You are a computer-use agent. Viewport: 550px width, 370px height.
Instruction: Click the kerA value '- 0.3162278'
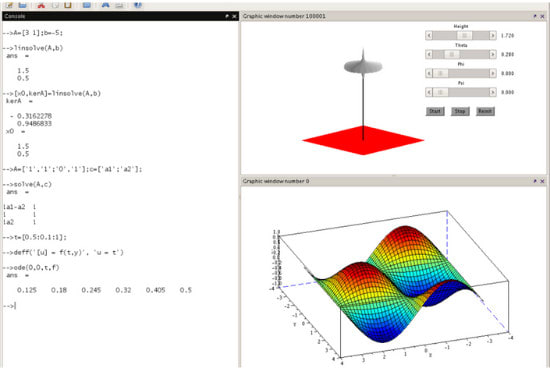31,116
